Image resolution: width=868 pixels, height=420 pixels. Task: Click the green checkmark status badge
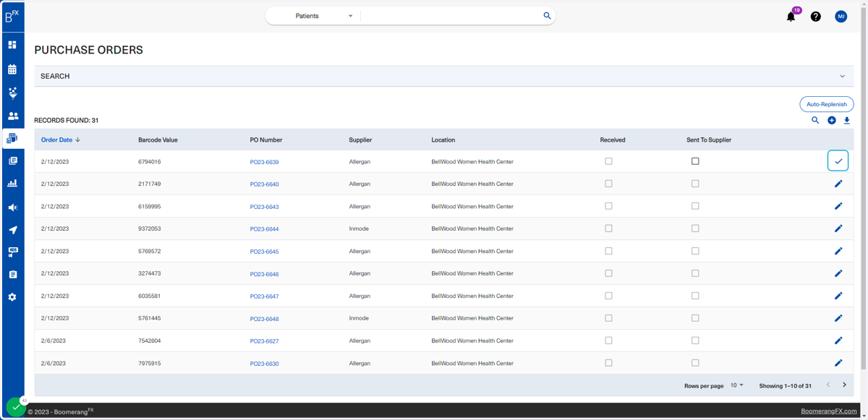click(16, 407)
